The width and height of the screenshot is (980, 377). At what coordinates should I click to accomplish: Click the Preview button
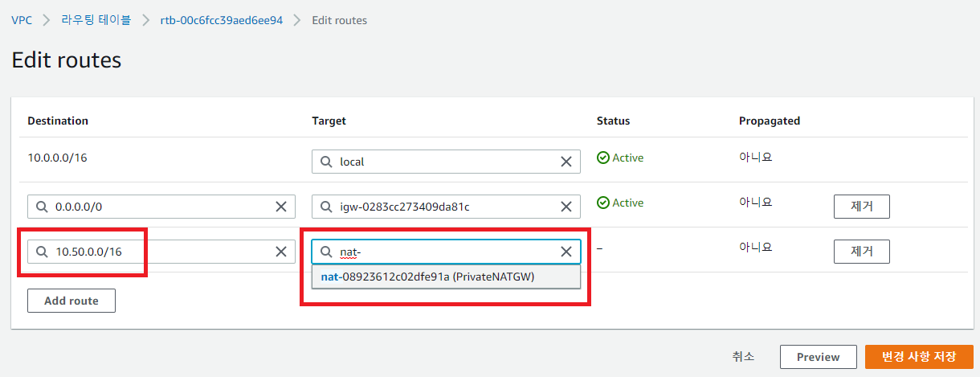(x=818, y=357)
